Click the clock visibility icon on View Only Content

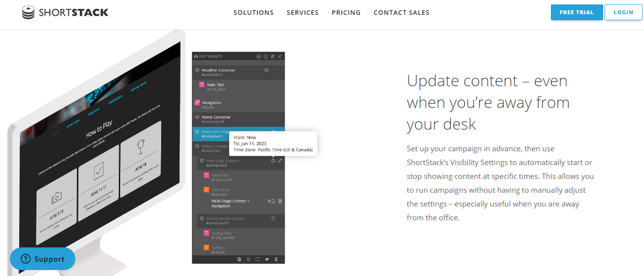(x=273, y=161)
